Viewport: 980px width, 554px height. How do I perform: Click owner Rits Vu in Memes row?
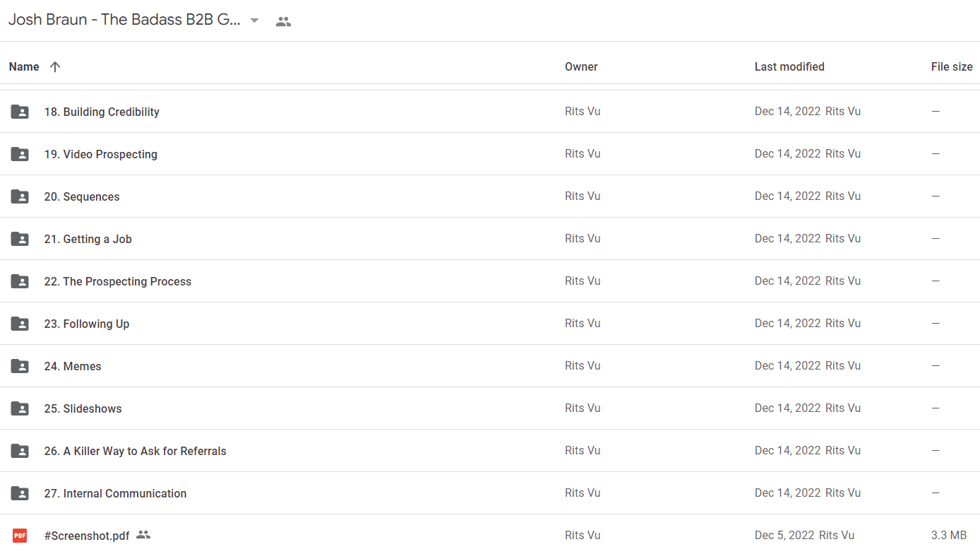pos(582,365)
